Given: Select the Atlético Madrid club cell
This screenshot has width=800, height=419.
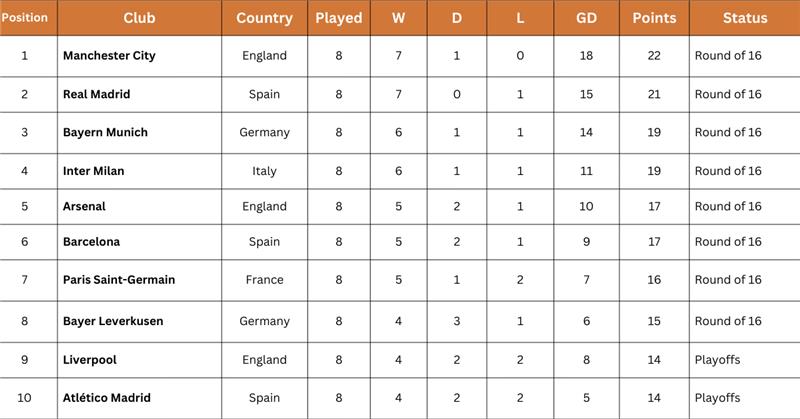Looking at the screenshot, I should coord(106,398).
